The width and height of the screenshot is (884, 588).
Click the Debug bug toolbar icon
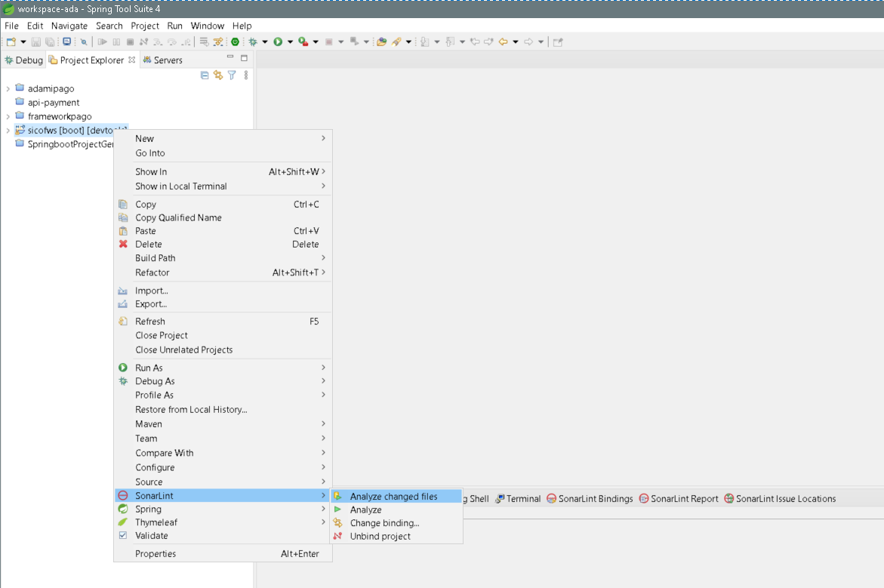coord(253,42)
